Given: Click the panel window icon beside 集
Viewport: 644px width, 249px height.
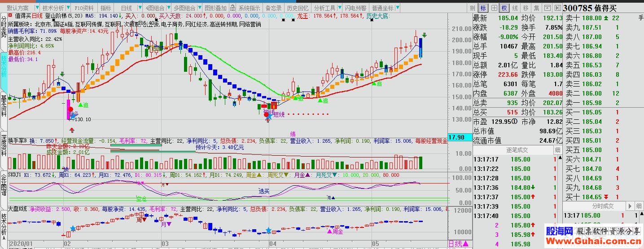Looking at the screenshot, I should 548,8.
